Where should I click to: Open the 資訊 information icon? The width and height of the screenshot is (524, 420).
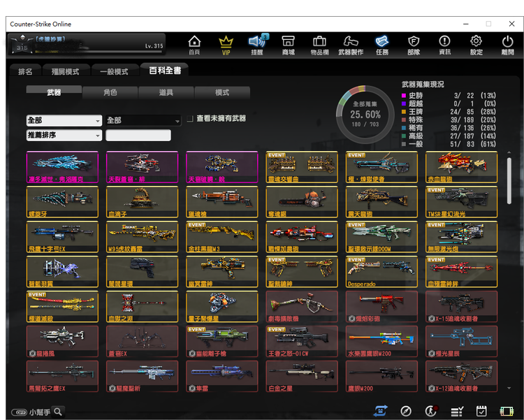coord(444,45)
